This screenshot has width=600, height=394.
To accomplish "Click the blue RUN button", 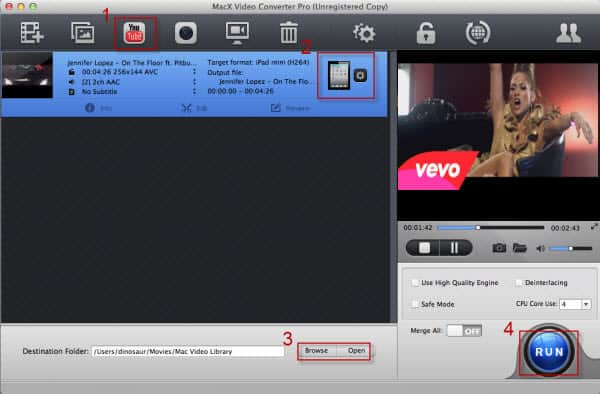I will [x=549, y=352].
